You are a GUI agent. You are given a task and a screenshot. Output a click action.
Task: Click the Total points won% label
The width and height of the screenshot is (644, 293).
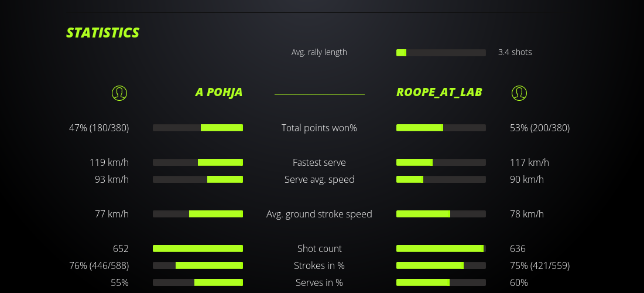point(319,128)
